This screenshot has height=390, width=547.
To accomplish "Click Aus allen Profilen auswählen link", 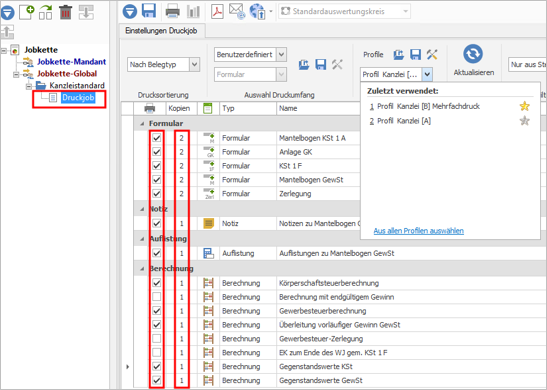I will pyautogui.click(x=419, y=231).
